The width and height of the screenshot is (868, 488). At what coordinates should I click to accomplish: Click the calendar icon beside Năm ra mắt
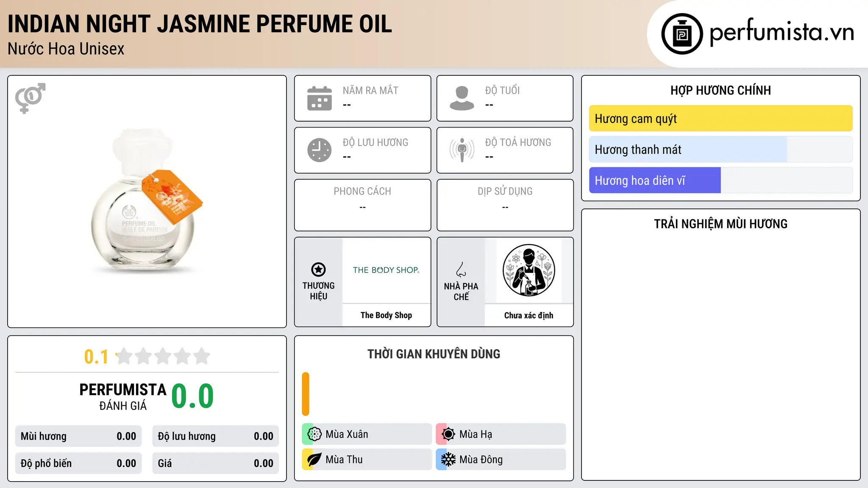click(x=320, y=98)
